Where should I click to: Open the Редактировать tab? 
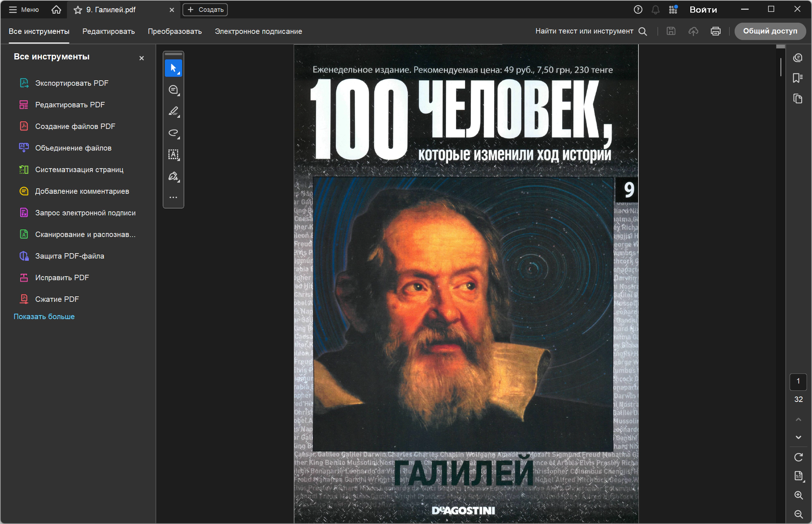[108, 31]
